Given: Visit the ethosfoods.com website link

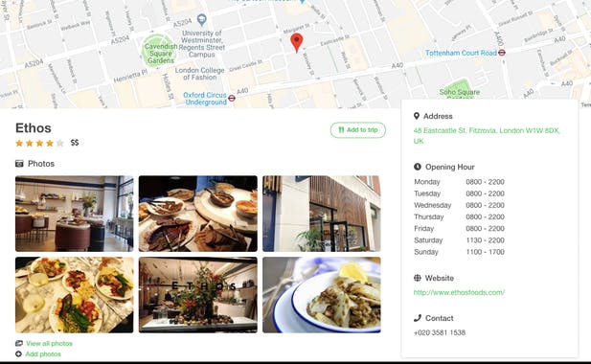Looking at the screenshot, I should (x=459, y=292).
